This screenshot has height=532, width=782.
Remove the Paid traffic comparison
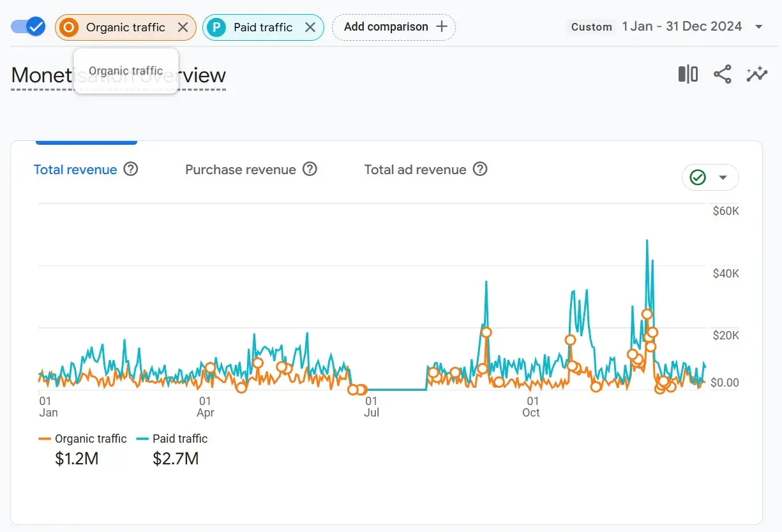pos(310,27)
